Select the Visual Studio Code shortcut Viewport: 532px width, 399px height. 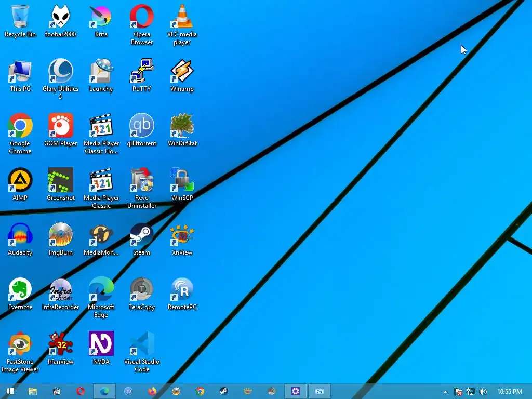coord(141,352)
